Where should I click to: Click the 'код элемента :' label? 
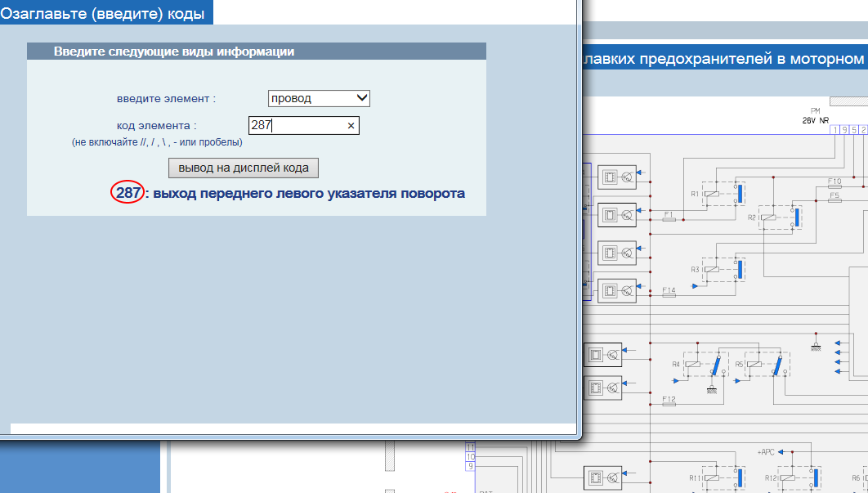(x=157, y=126)
